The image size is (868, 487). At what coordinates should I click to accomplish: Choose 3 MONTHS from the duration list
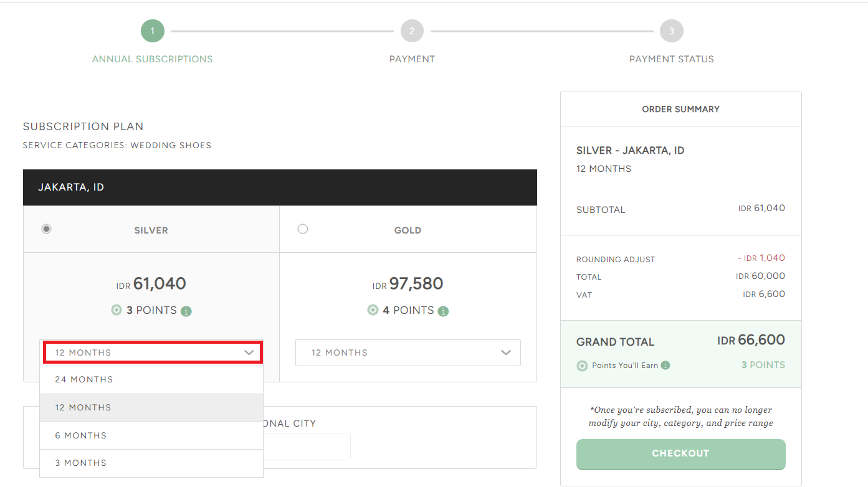pyautogui.click(x=151, y=463)
